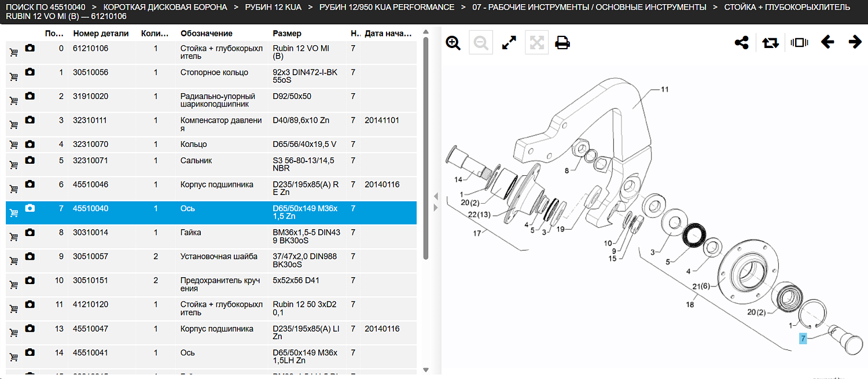
Task: Open breadcrumb 07 - РАБОЧИЕ ИНСТРУМЕНТЫ
Action: pyautogui.click(x=589, y=7)
